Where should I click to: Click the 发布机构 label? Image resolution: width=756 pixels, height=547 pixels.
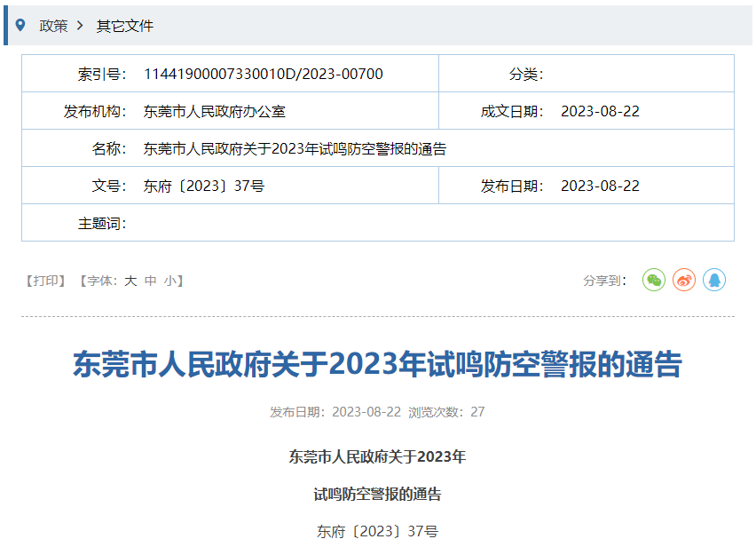94,111
